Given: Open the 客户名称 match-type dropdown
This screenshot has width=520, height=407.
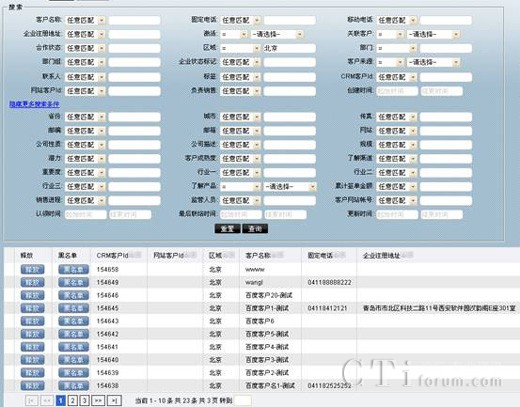Looking at the screenshot, I should tap(85, 20).
